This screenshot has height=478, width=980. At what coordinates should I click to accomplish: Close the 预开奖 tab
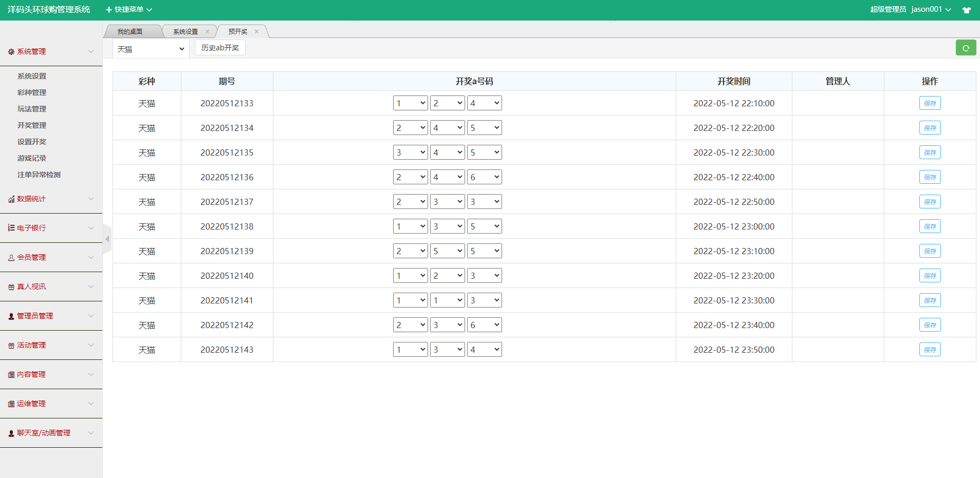point(256,32)
